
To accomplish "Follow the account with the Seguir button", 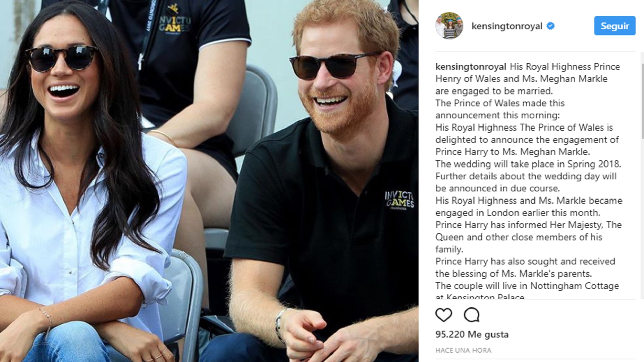I will pyautogui.click(x=615, y=26).
